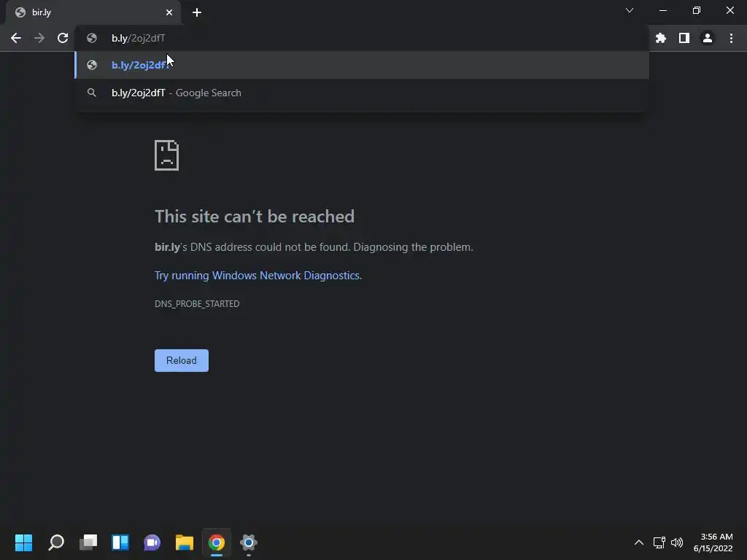Minimize the Chrome window
The width and height of the screenshot is (747, 560).
click(x=662, y=10)
